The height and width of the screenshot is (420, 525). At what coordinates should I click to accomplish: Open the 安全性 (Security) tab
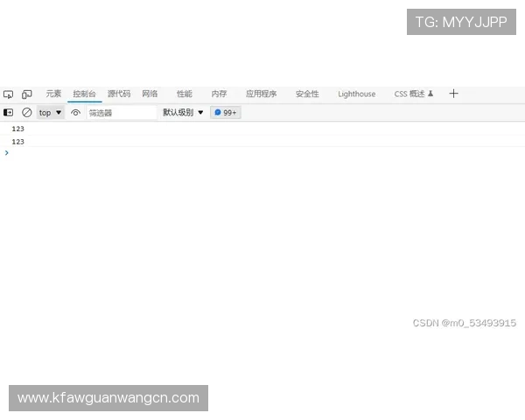(x=307, y=94)
